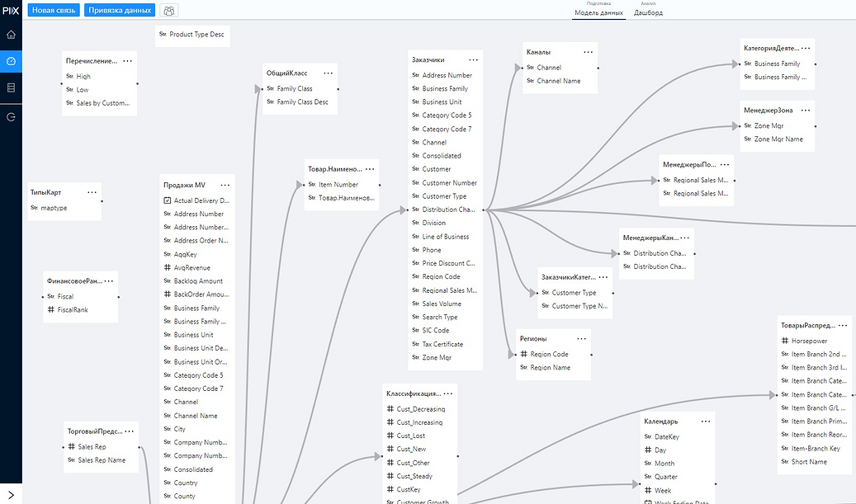856x504 pixels.
Task: Open the data table sidebar icon
Action: pyautogui.click(x=11, y=87)
